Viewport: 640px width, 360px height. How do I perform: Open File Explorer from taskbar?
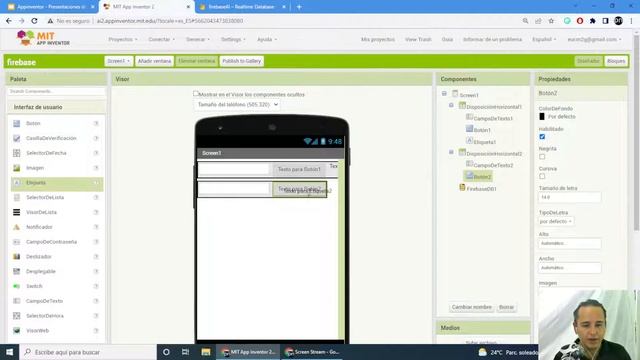[x=206, y=352]
